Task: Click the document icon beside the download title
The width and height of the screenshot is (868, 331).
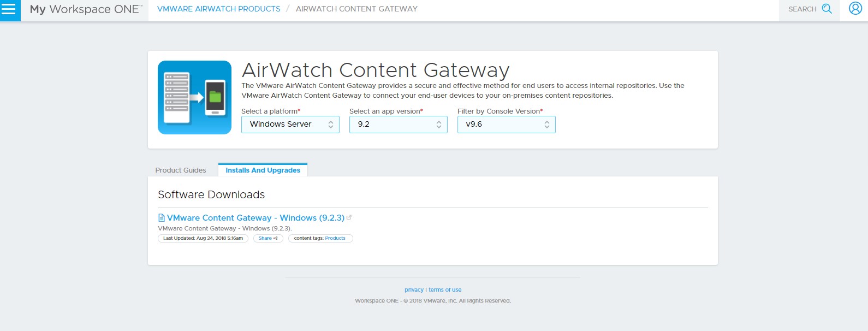Action: (x=162, y=218)
